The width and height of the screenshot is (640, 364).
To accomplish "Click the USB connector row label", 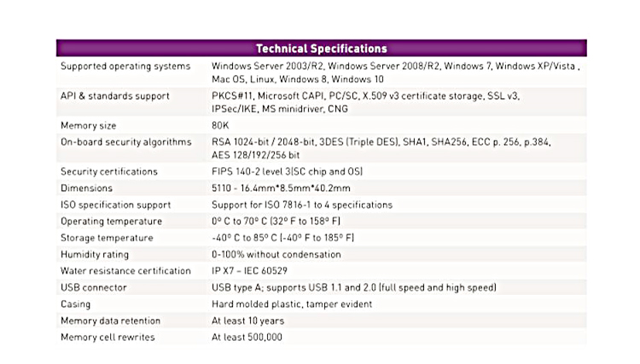I will (x=94, y=288).
